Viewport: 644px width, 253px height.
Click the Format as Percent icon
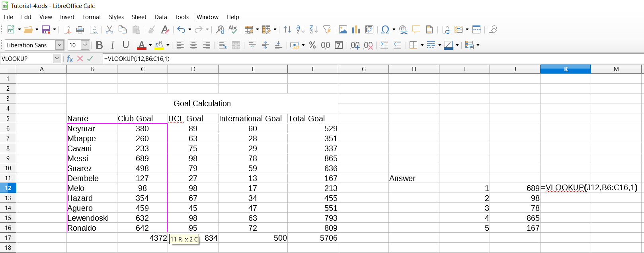coord(312,45)
